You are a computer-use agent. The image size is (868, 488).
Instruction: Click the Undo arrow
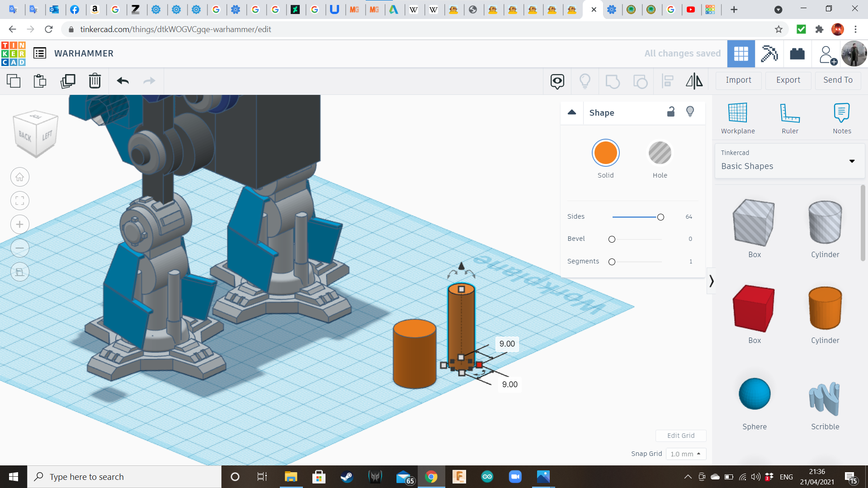(x=123, y=81)
